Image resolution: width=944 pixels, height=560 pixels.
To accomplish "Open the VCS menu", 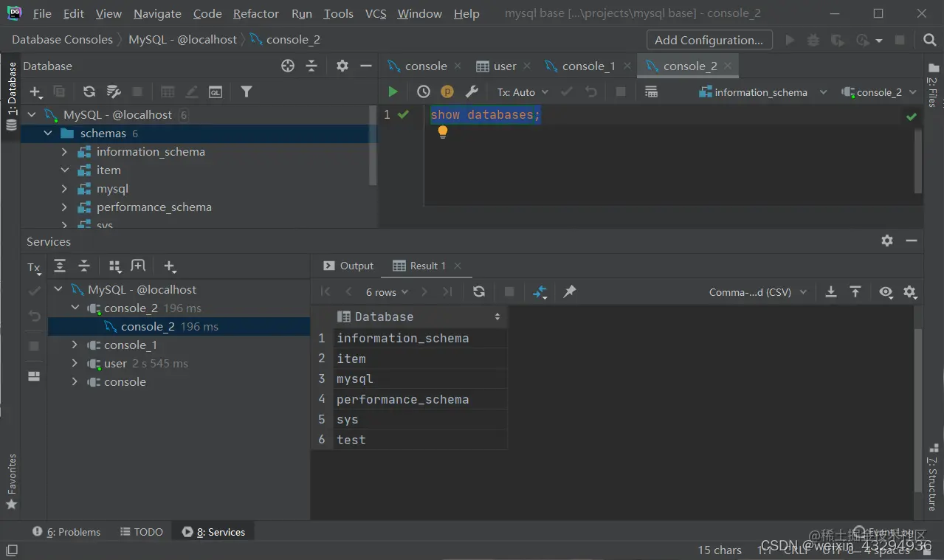I will (376, 13).
